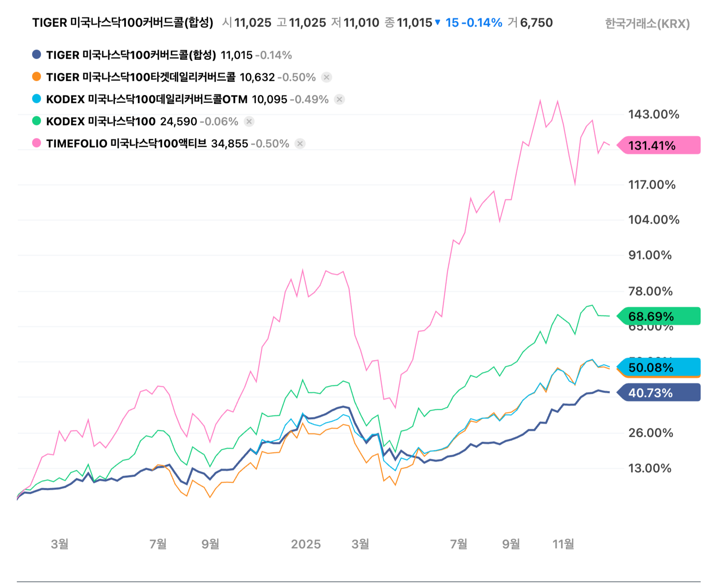Click the green 68.69% value tag
Image resolution: width=716 pixels, height=588 pixels.
[659, 316]
